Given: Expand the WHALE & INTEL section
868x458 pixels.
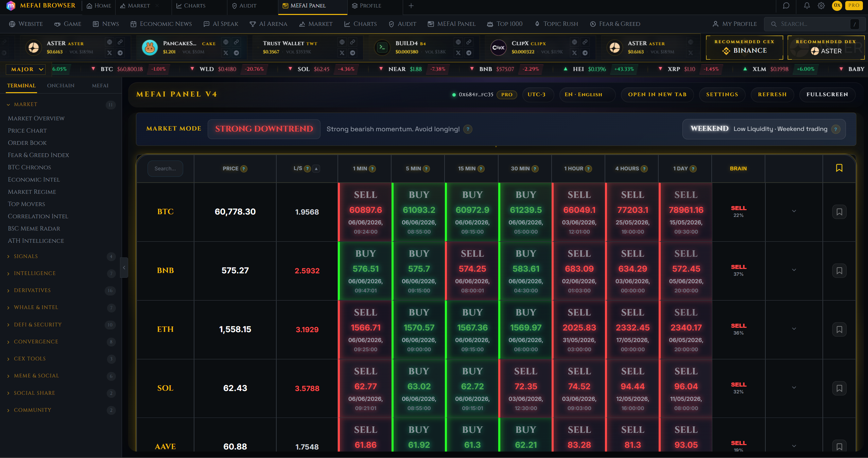Looking at the screenshot, I should 61,307.
